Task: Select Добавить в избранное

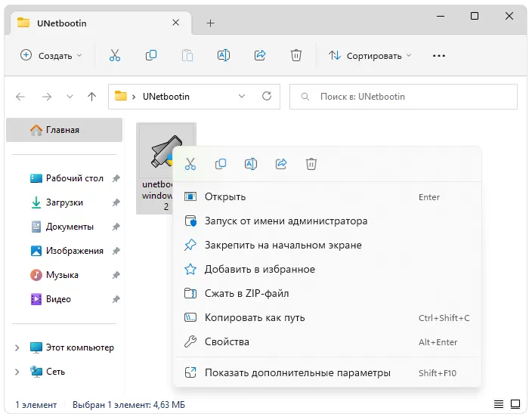Action: pyautogui.click(x=327, y=269)
